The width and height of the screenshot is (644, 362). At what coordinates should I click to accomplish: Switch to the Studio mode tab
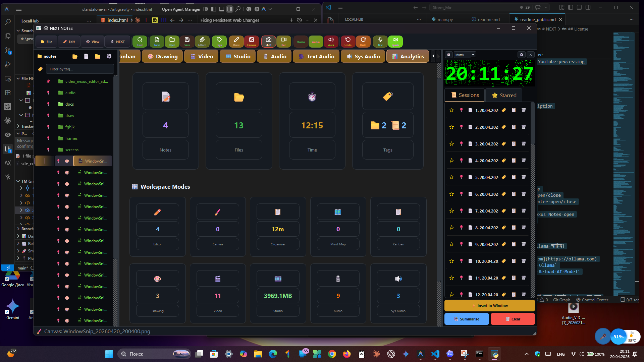(x=238, y=56)
